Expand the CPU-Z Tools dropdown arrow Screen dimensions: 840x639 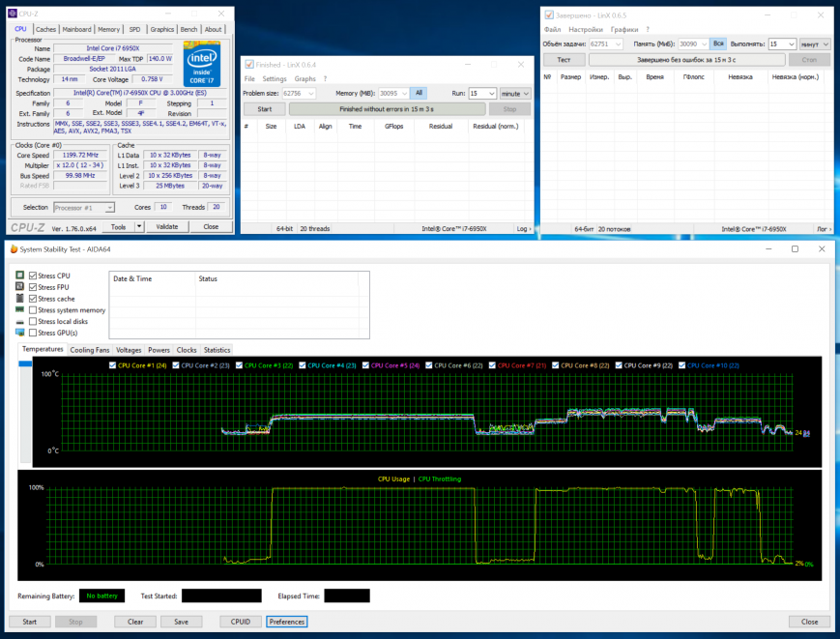[139, 227]
